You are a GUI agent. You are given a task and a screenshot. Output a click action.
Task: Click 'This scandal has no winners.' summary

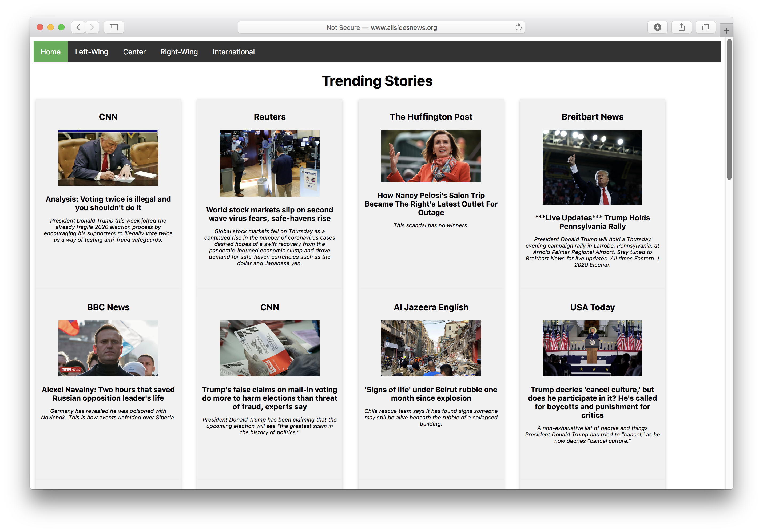431,225
